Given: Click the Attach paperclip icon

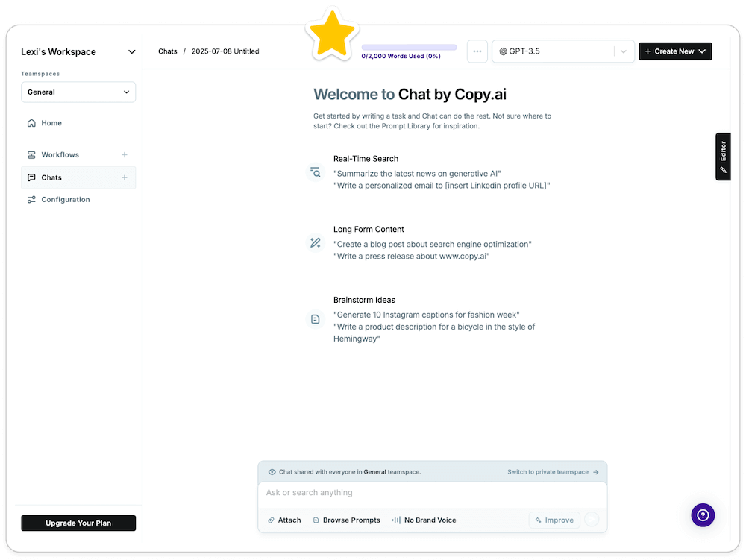Looking at the screenshot, I should click(271, 520).
